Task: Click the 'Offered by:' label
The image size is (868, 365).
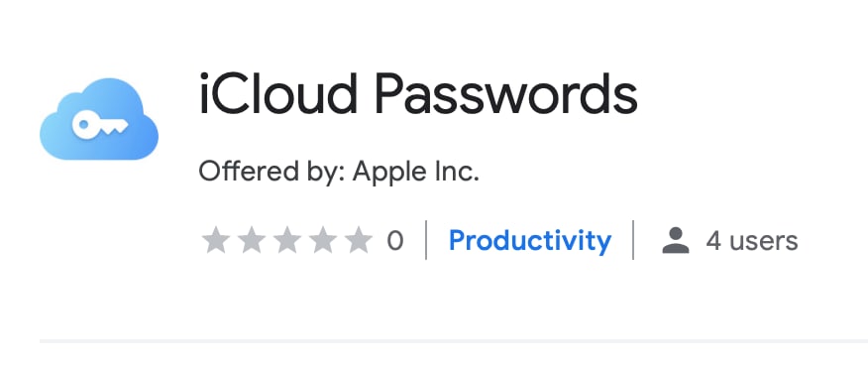Action: click(x=271, y=172)
